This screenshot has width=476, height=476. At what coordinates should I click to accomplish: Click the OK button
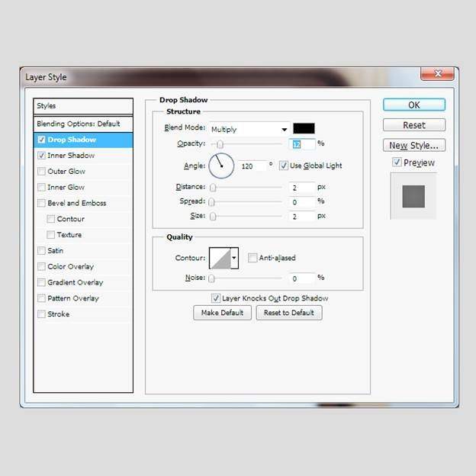413,105
